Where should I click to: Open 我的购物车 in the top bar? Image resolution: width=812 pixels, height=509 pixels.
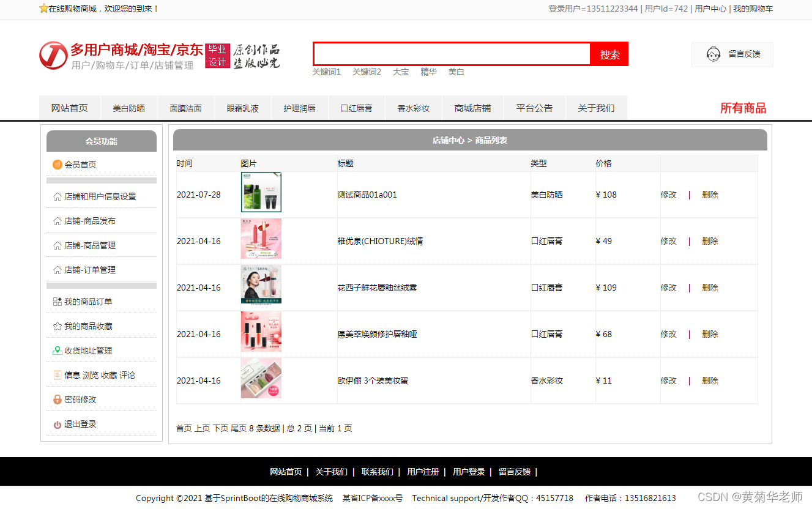pyautogui.click(x=752, y=9)
